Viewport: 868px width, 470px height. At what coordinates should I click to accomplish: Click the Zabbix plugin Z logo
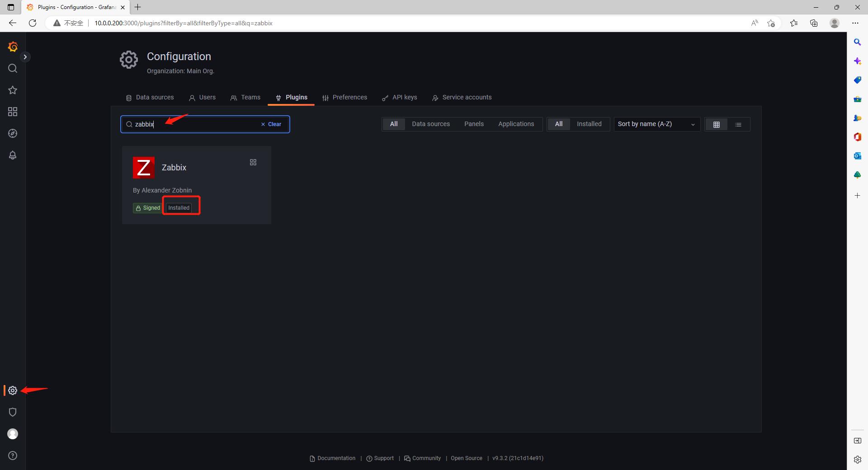click(144, 168)
